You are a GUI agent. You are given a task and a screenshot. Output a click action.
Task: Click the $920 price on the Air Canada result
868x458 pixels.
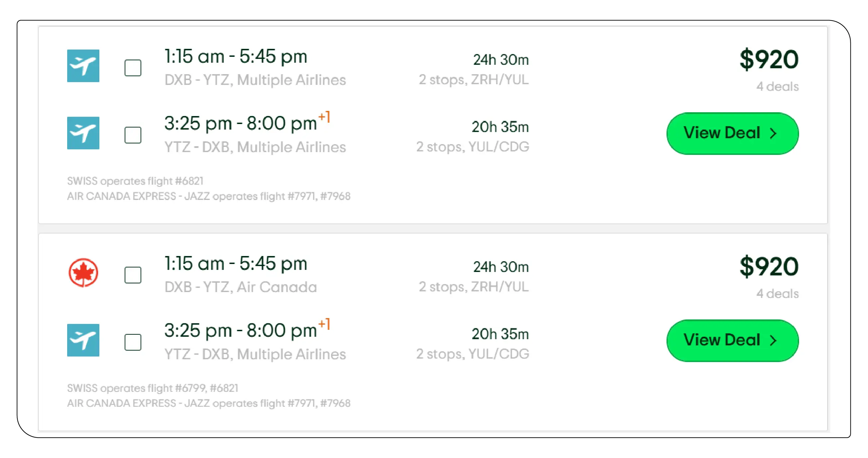tap(769, 267)
